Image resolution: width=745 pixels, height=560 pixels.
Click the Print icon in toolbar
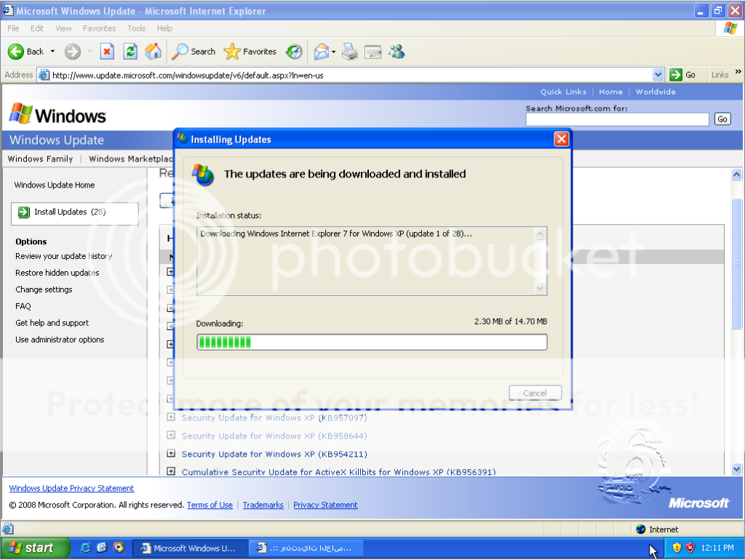(350, 52)
